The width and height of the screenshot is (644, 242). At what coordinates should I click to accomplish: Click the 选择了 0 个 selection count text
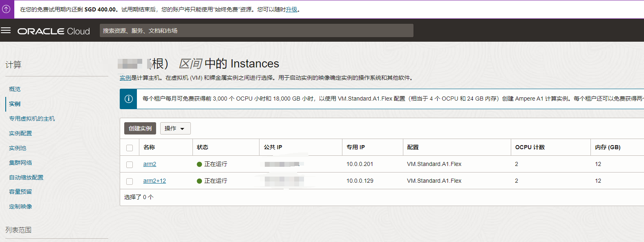pos(139,197)
